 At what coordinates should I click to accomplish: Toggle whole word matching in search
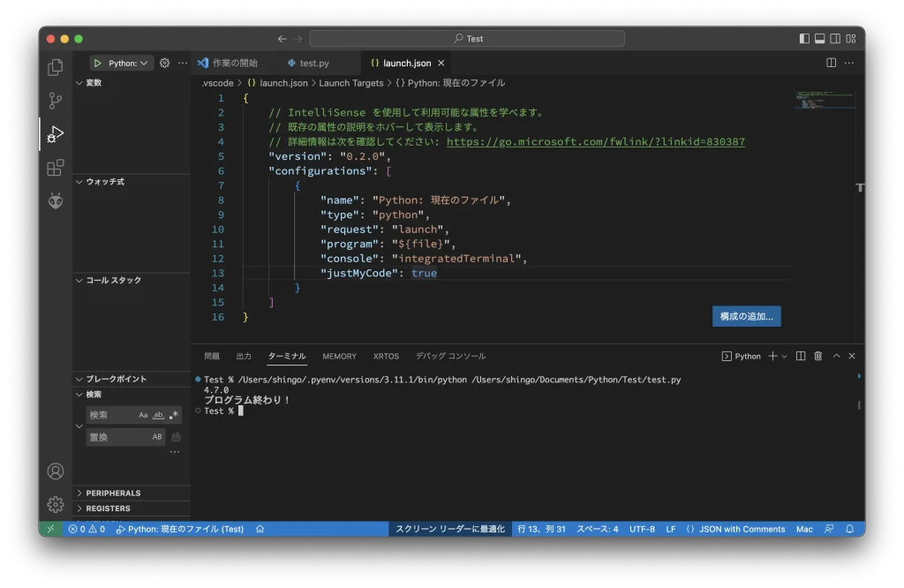pos(157,415)
